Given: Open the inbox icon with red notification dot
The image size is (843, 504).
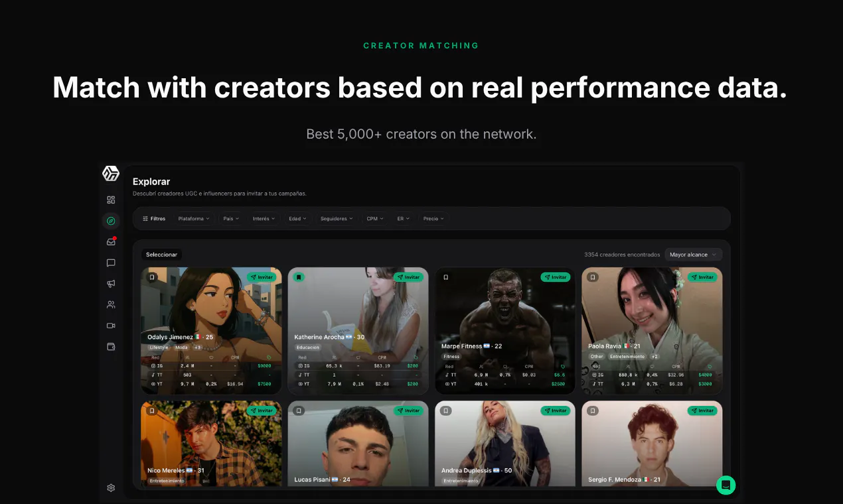Looking at the screenshot, I should click(x=111, y=241).
